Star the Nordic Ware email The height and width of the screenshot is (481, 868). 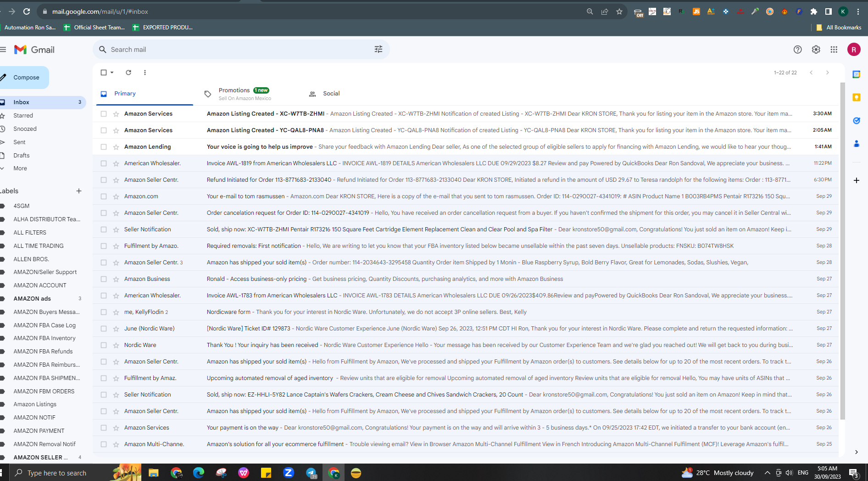pos(116,345)
